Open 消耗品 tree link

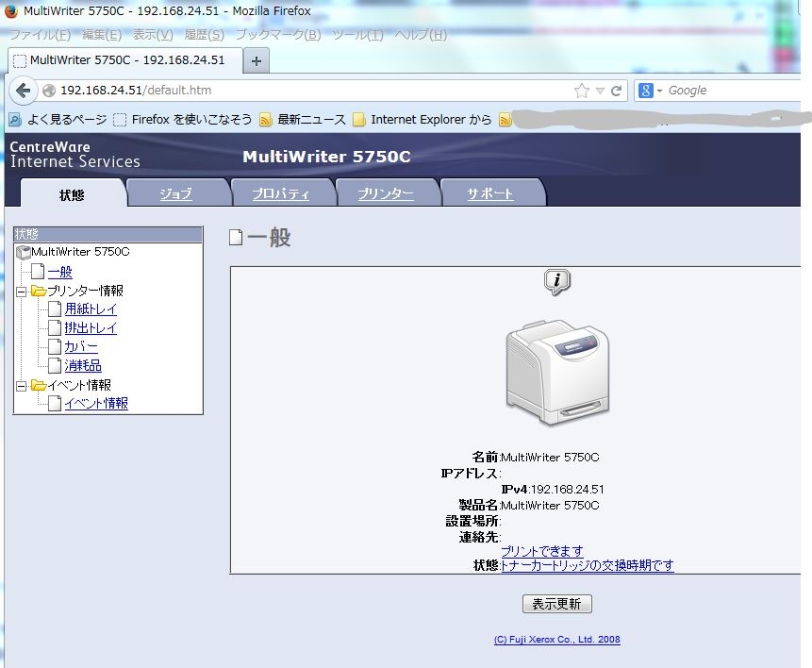coord(83,365)
